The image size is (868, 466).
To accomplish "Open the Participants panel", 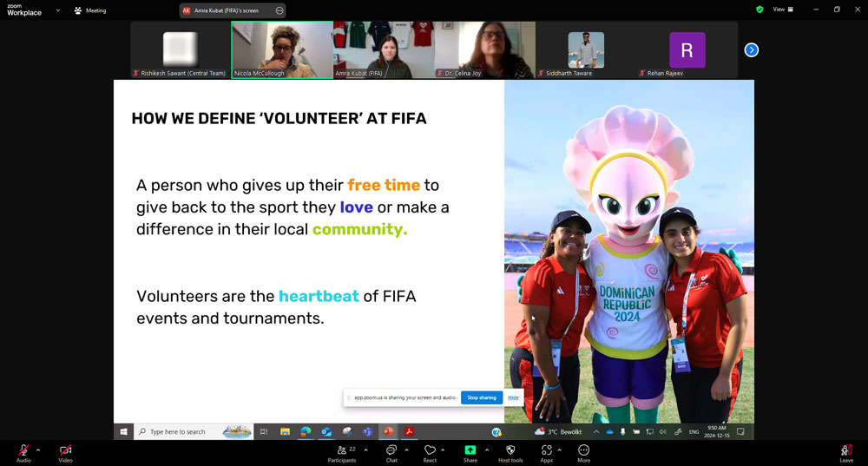I will (342, 450).
